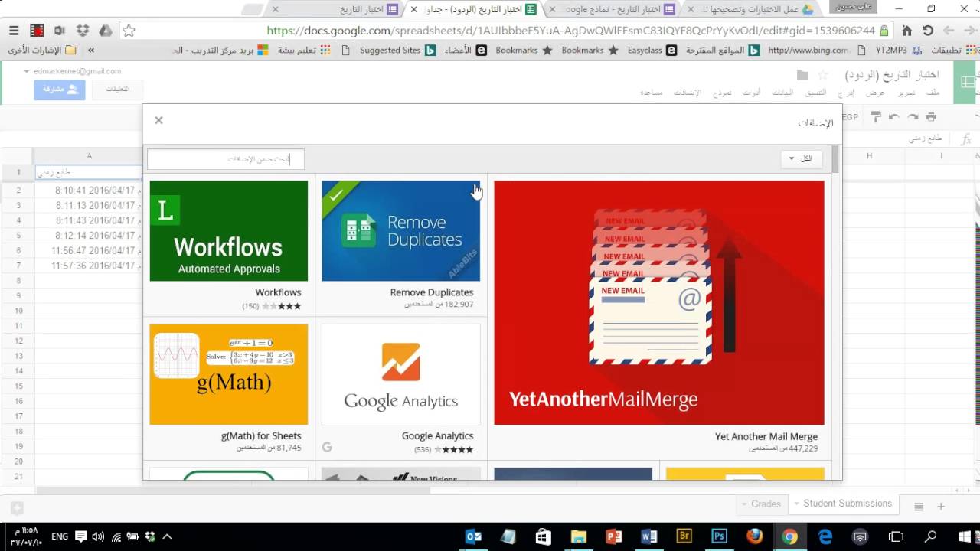Open the Yet Another Mail Merge banner

click(x=659, y=302)
